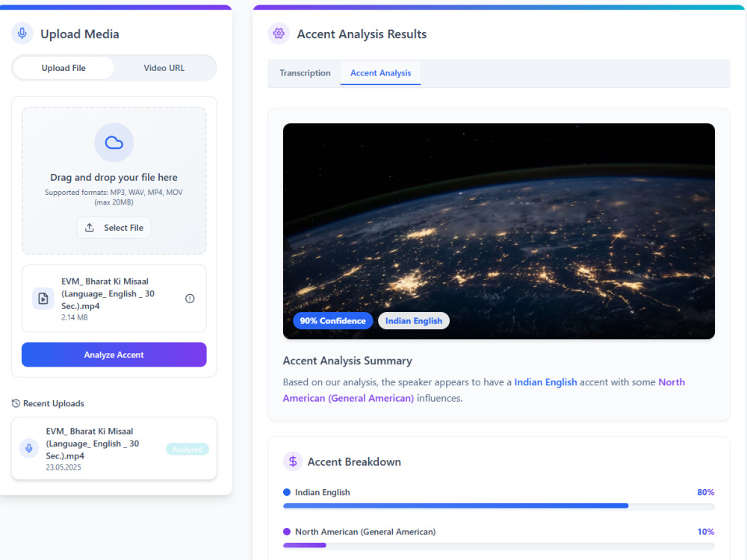Click North American (General American) link in summary
This screenshot has width=747, height=560.
click(484, 390)
